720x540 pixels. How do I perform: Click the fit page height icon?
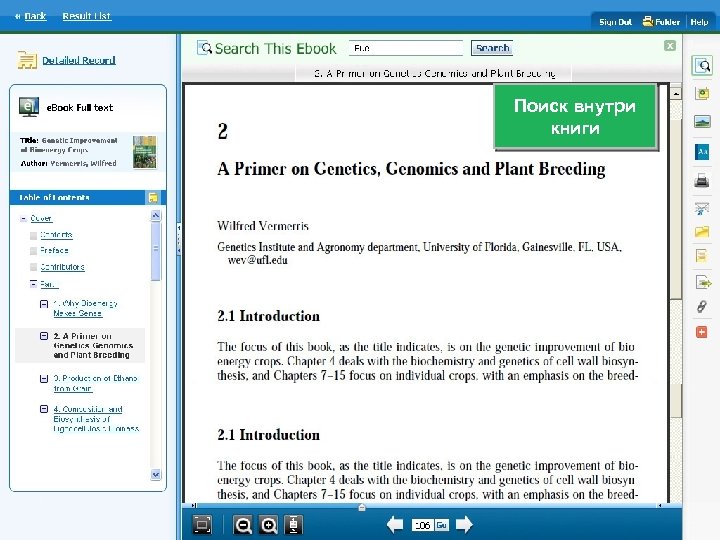coord(293,525)
